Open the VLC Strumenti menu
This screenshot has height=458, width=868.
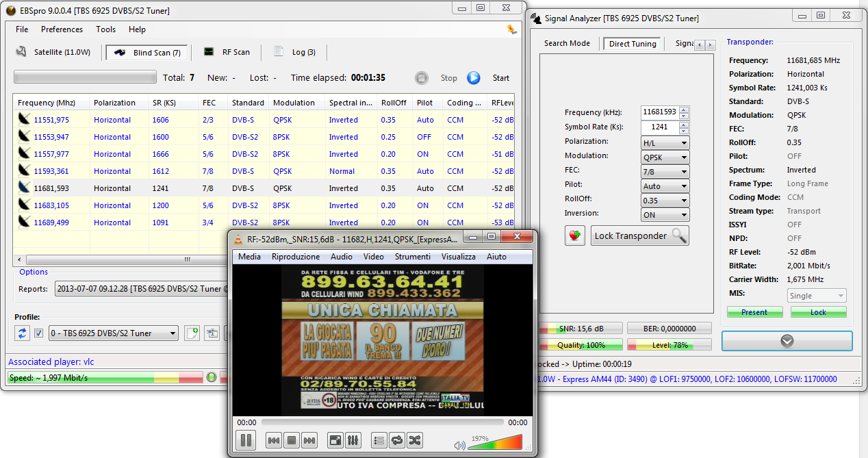[x=413, y=257]
